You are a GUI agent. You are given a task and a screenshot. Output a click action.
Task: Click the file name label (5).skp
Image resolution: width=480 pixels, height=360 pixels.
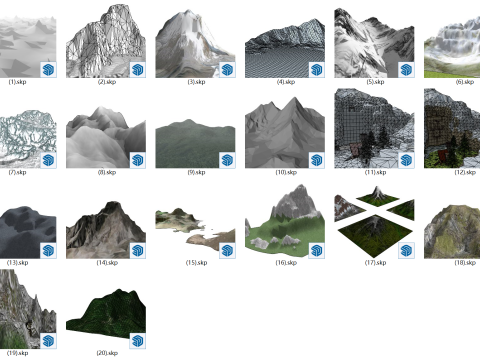pos(375,82)
